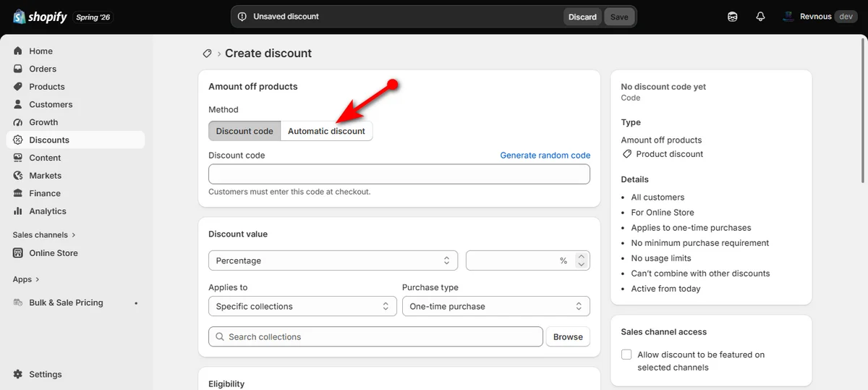Click the Revnous account name
This screenshot has height=390, width=868.
(815, 17)
